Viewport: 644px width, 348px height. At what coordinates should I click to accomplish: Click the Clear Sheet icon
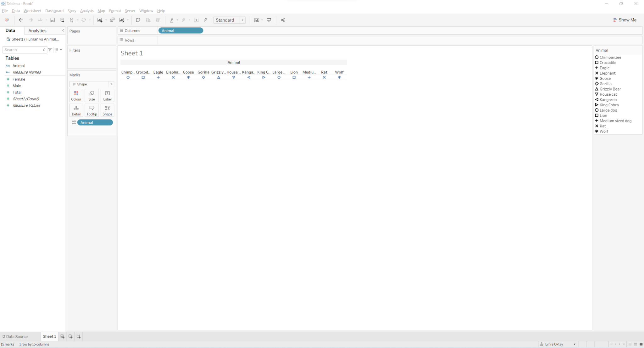tap(122, 20)
